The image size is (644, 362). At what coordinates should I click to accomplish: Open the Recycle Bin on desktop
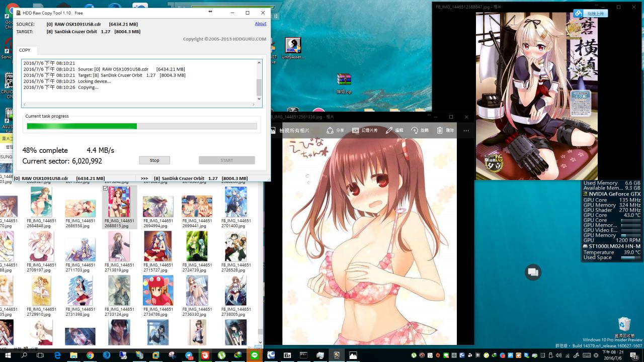624,325
